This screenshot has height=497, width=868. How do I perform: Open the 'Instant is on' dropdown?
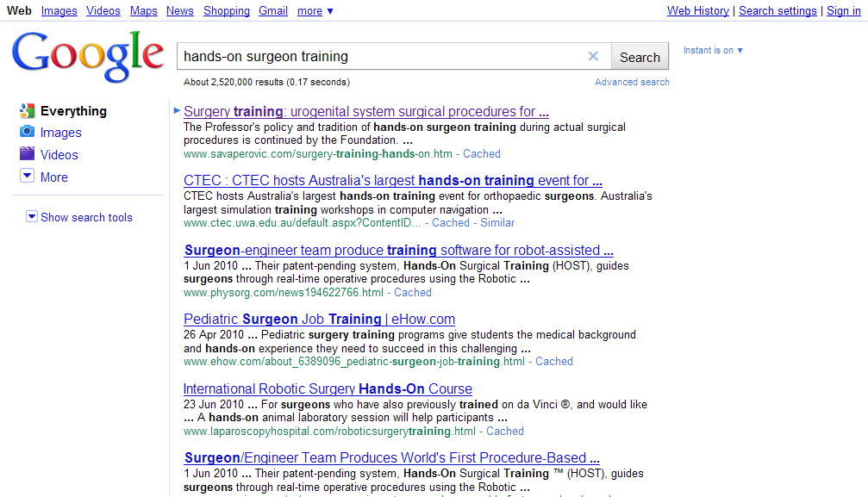(x=713, y=50)
